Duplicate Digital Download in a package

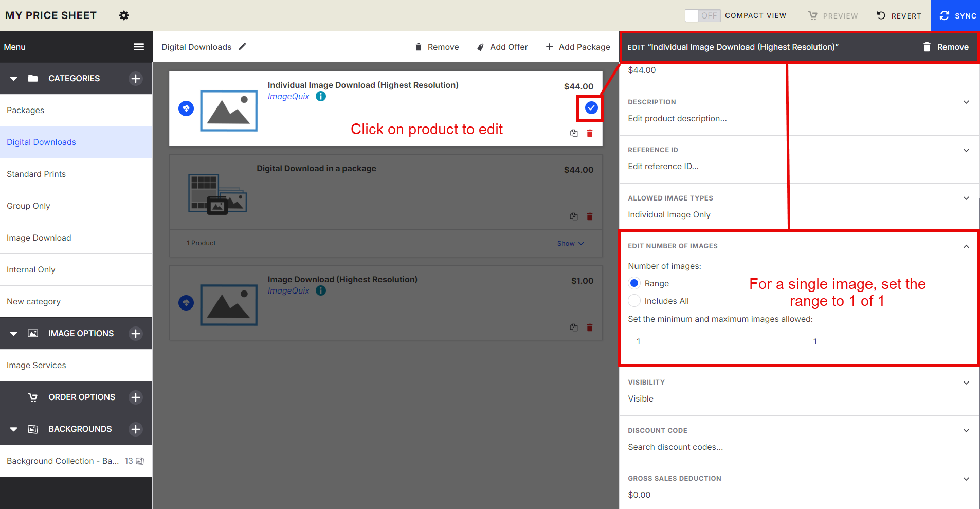[574, 216]
